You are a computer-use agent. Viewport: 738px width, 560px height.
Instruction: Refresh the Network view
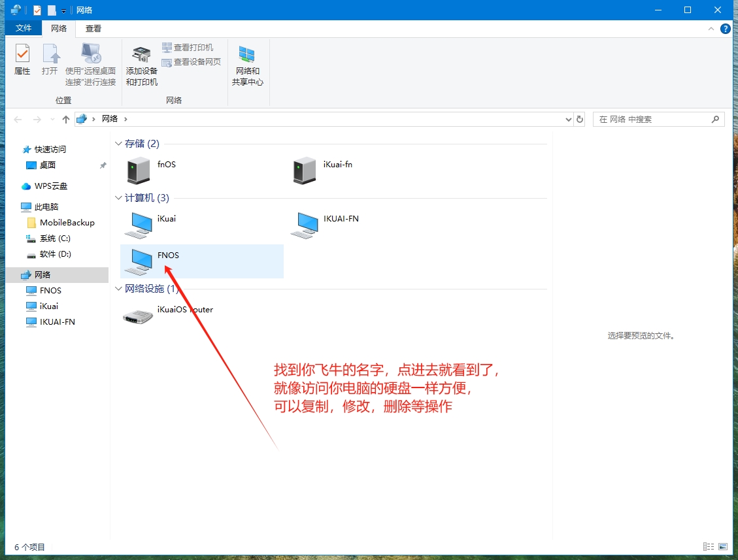coord(580,120)
